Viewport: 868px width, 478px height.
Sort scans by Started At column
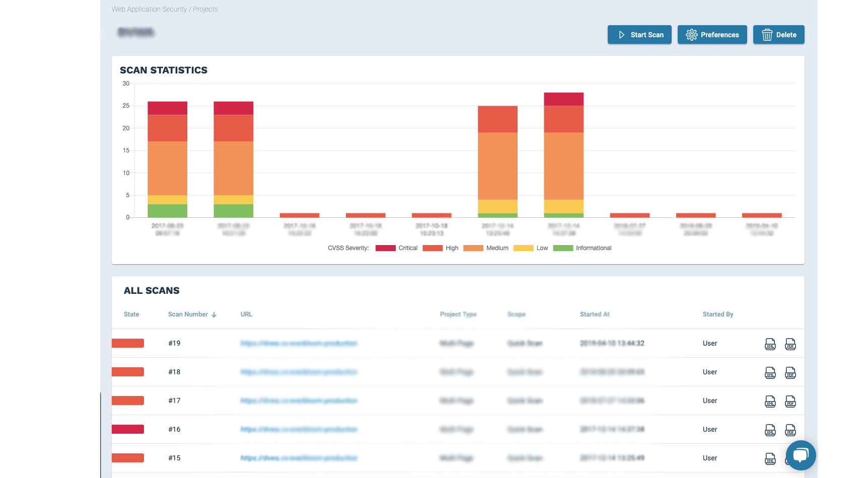(x=595, y=314)
